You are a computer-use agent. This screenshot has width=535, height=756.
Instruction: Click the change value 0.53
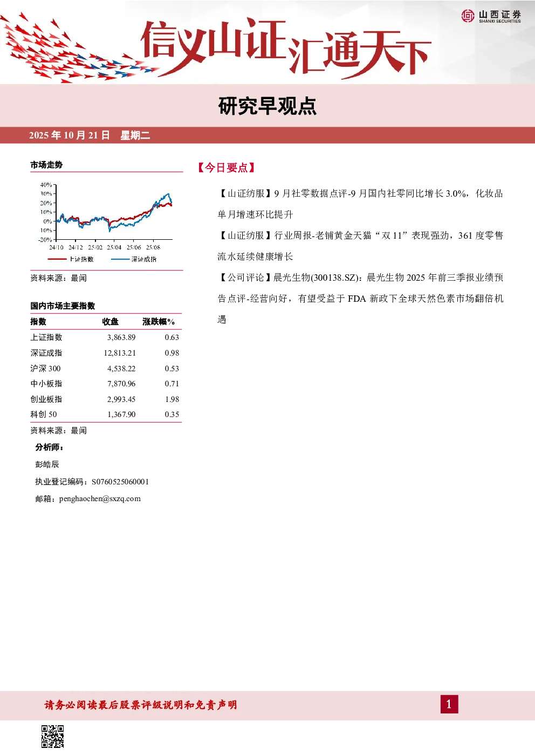click(172, 369)
